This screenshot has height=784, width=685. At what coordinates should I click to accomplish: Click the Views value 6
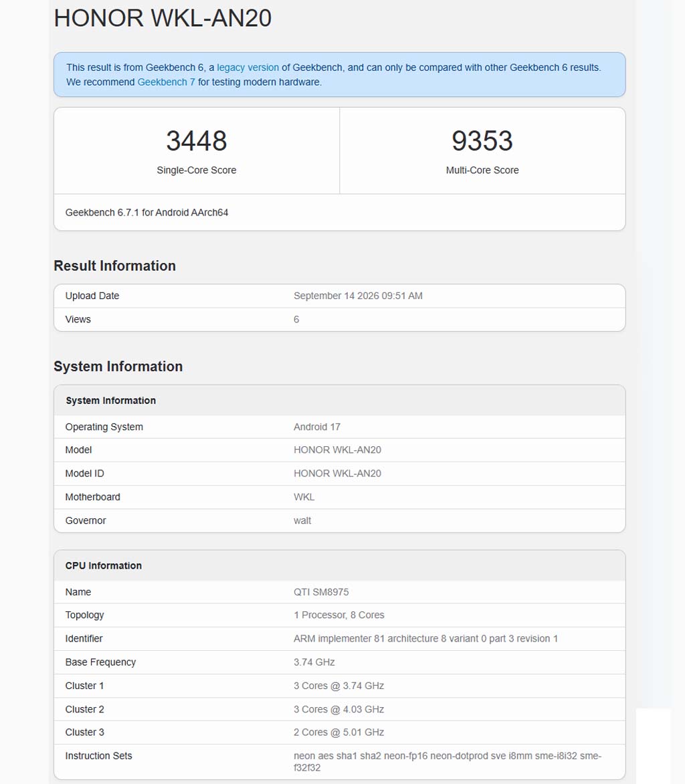[x=296, y=320]
